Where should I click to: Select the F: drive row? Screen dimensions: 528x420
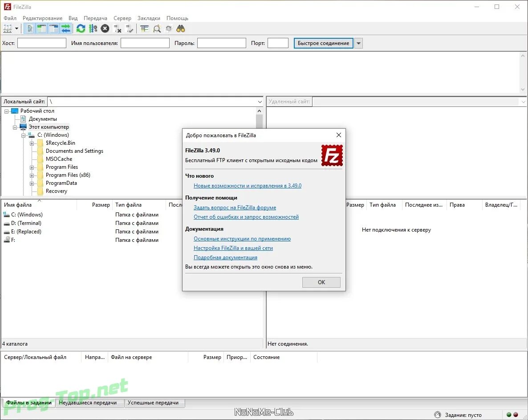[91, 240]
